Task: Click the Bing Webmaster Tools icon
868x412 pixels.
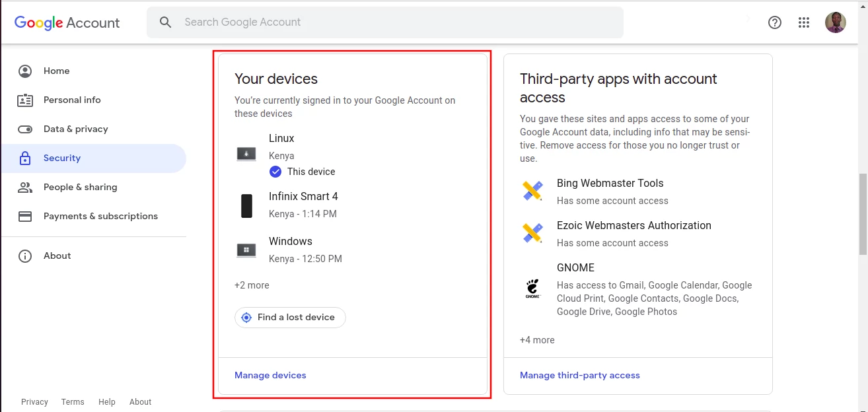Action: [532, 191]
